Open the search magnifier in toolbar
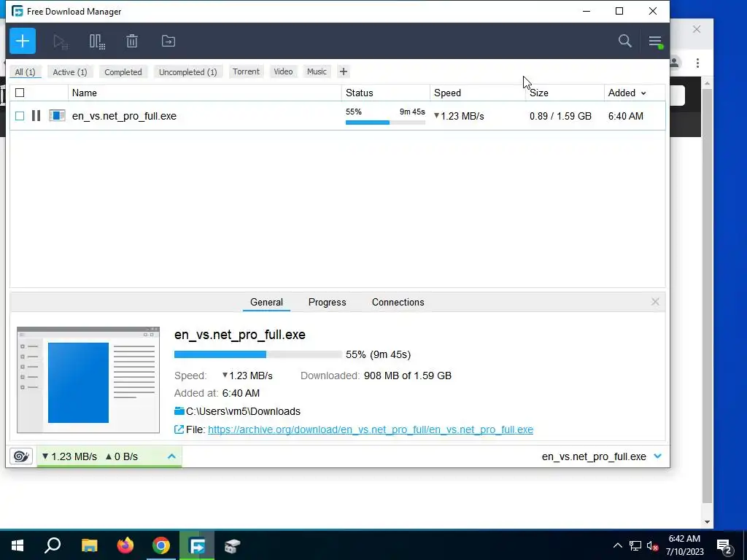 [x=625, y=41]
